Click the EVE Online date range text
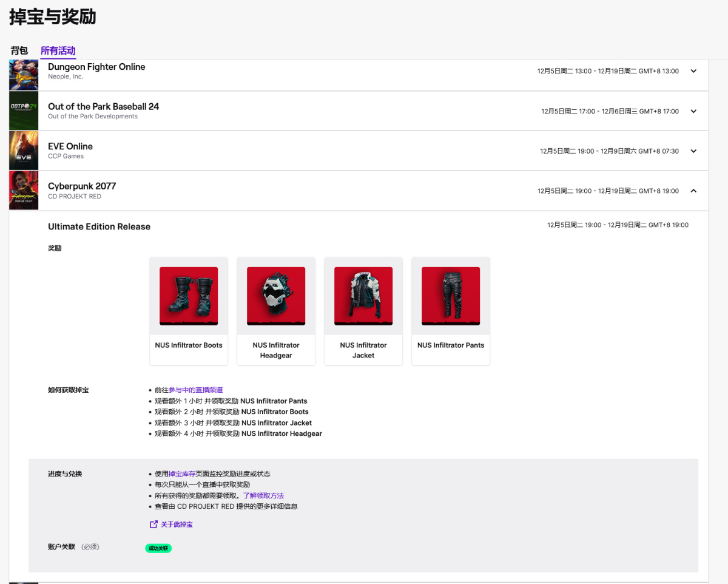728x584 pixels. (610, 151)
